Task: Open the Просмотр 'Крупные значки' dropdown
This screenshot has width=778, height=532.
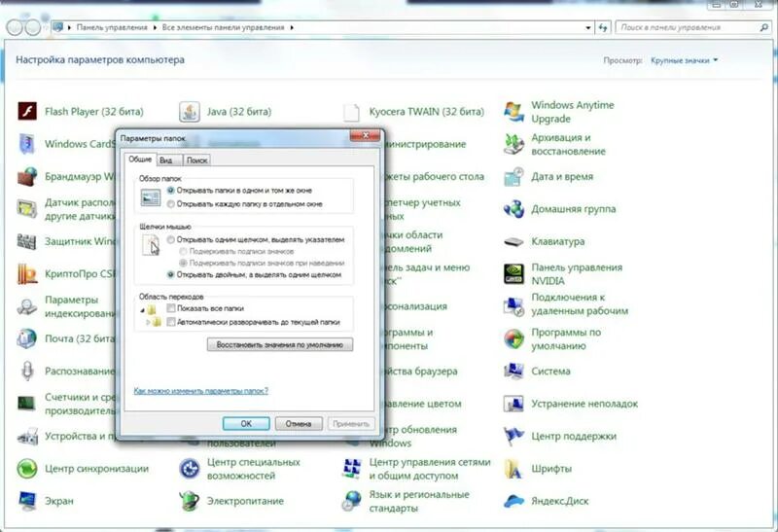Action: [x=685, y=60]
